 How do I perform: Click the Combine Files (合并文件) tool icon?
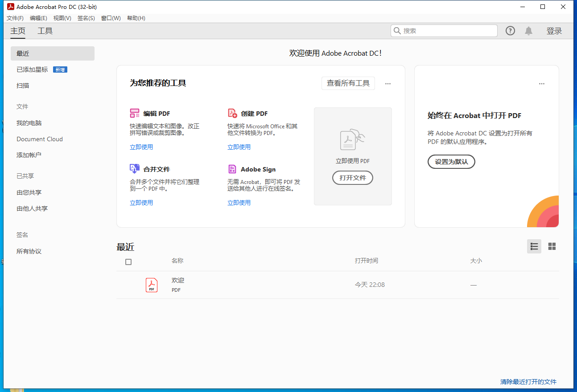point(135,169)
